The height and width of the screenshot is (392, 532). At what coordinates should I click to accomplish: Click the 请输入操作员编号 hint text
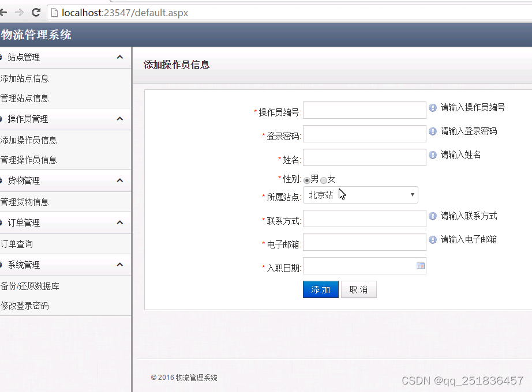[473, 107]
